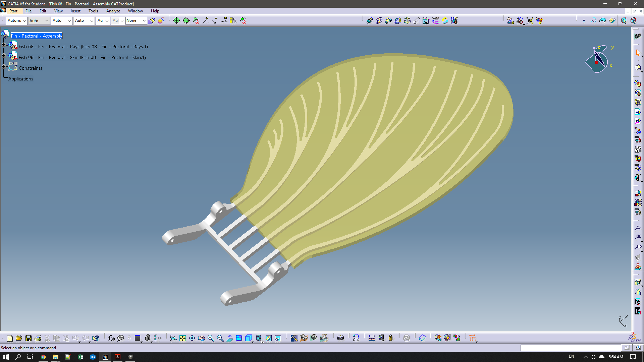This screenshot has width=644, height=362.
Task: Expand the Pectoral Rays tree node
Action: (4, 45)
